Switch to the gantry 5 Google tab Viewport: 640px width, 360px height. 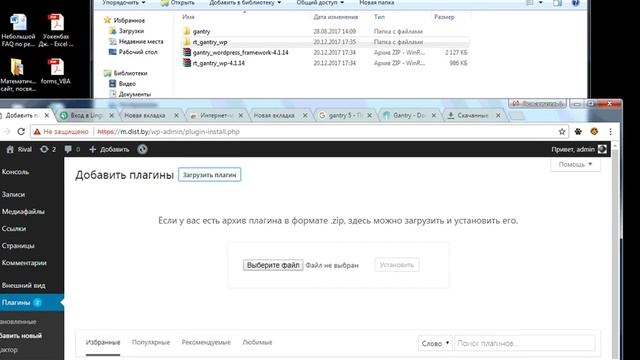[x=344, y=116]
